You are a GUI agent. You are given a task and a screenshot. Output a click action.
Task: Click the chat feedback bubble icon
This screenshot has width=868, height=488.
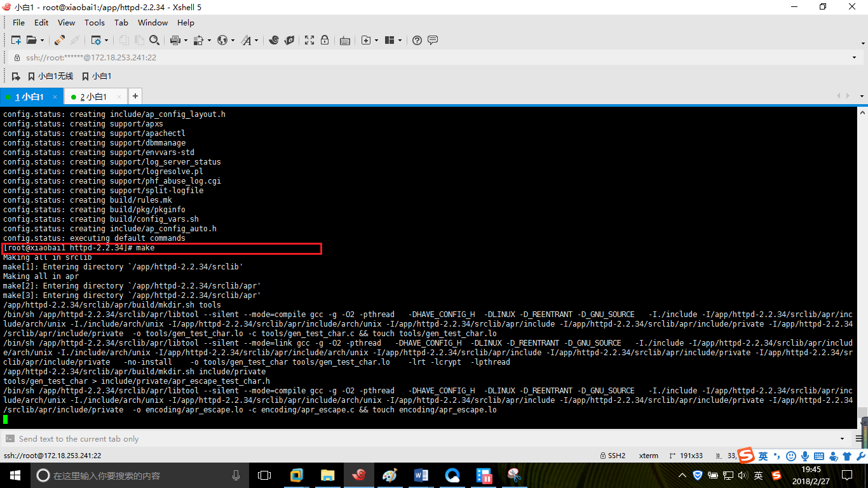click(433, 40)
